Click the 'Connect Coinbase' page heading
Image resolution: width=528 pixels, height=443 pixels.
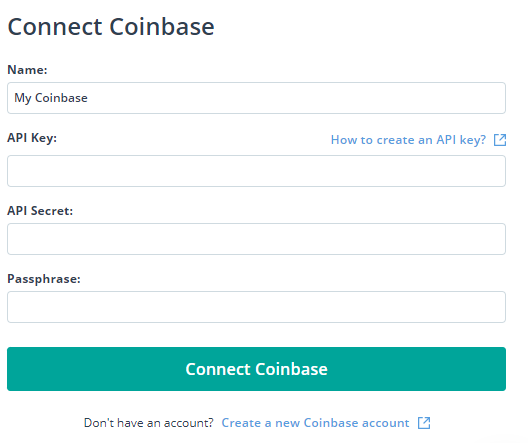[x=111, y=26]
